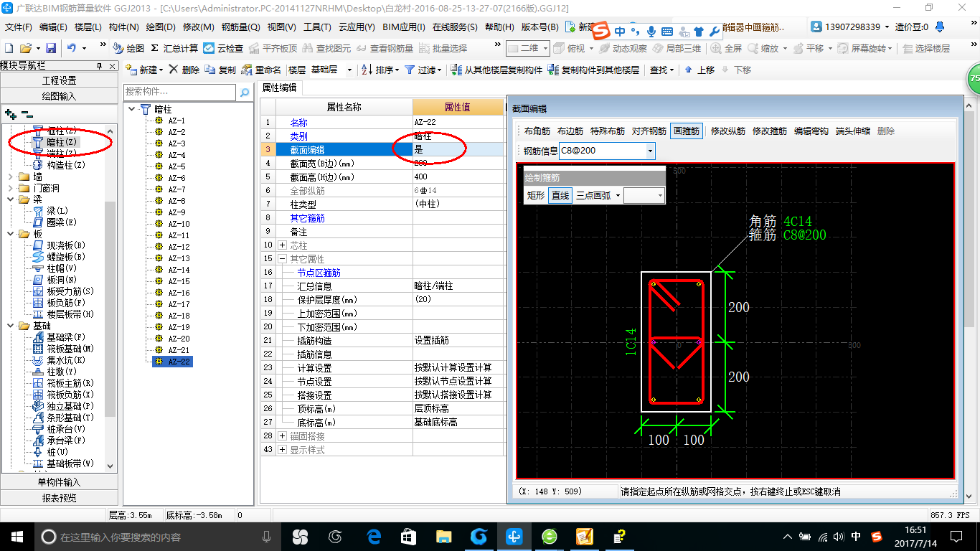Open the 钢筋信息 C8@200 dropdown
This screenshot has width=980, height=551.
click(x=650, y=151)
